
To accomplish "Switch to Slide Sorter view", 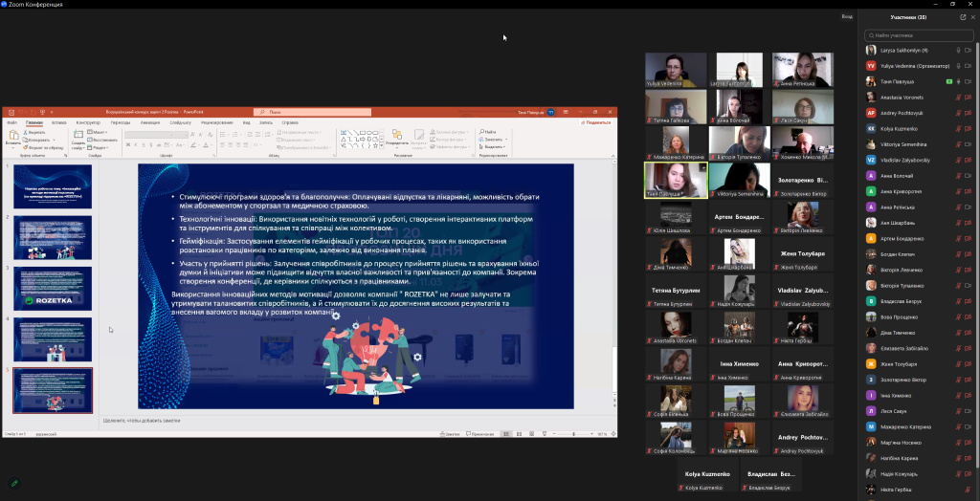I will coord(520,433).
